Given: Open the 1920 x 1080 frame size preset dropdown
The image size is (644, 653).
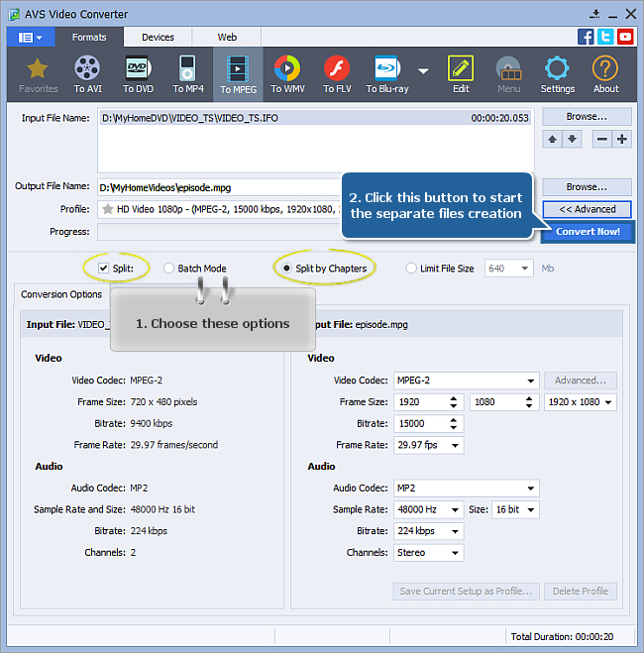Looking at the screenshot, I should click(x=581, y=402).
